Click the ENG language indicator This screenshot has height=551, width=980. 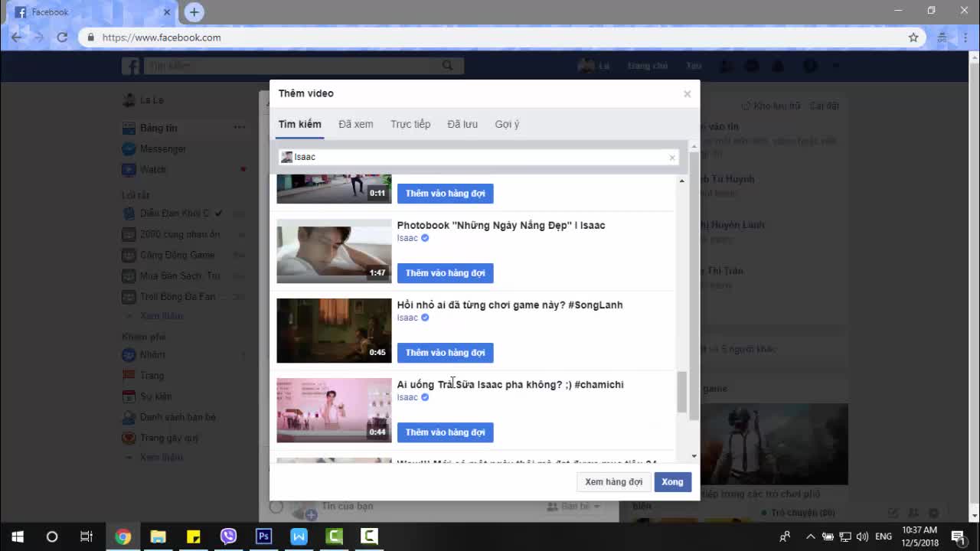[884, 536]
